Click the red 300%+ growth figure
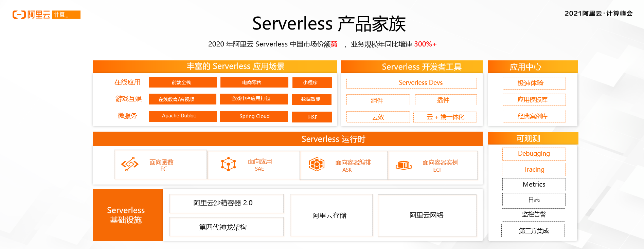This screenshot has width=644, height=249. [425, 44]
